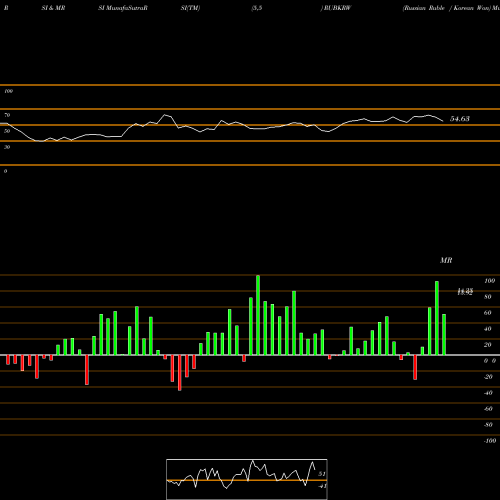The width and height of the screenshot is (500, 500).
Task: Click the MR axis '0 0' zero label
Action: point(490,361)
